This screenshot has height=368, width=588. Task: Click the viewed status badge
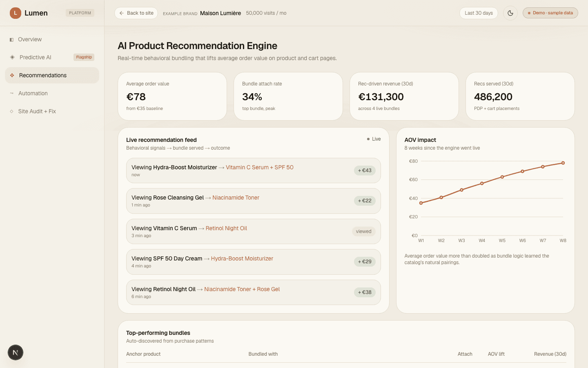pyautogui.click(x=363, y=231)
